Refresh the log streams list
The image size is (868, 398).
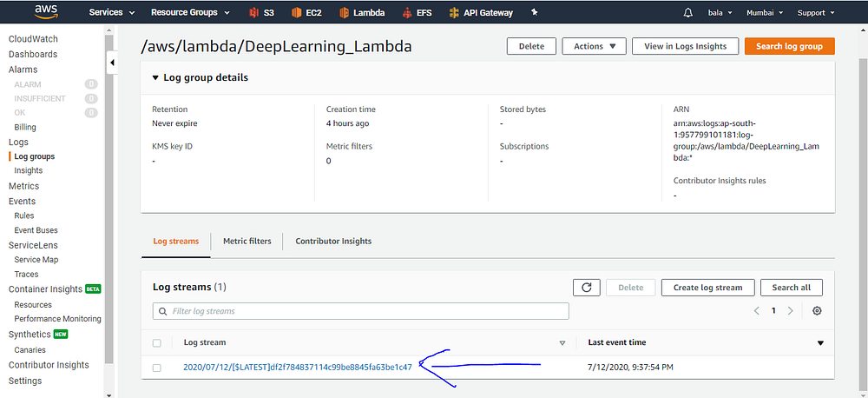(588, 287)
